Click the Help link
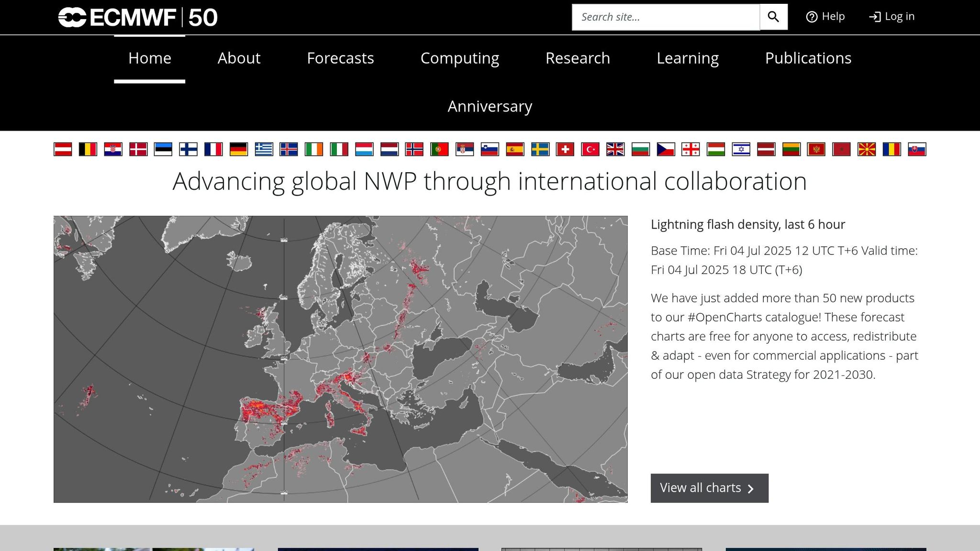980x551 pixels. [x=825, y=17]
